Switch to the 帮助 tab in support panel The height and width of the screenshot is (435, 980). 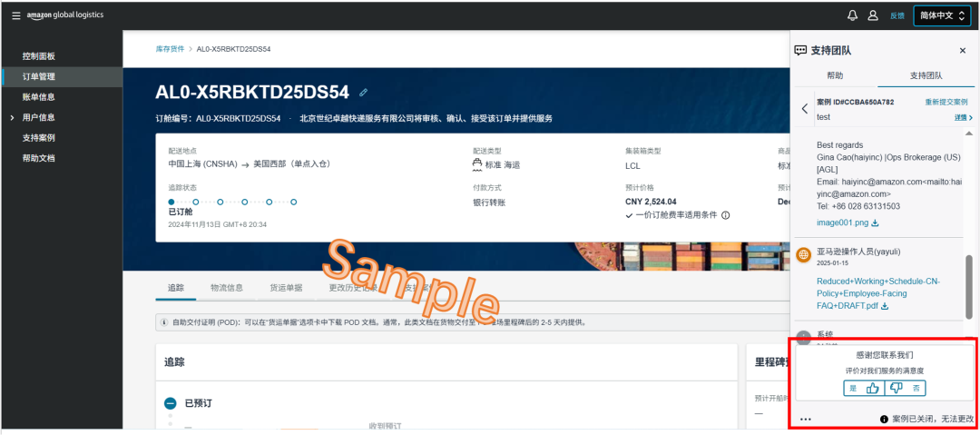pos(835,75)
